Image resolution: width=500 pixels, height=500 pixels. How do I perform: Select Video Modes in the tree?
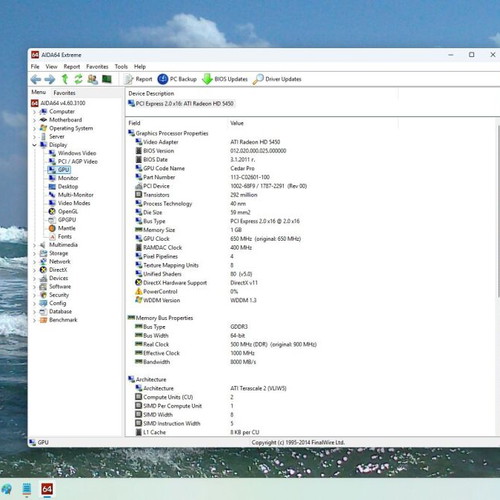click(x=69, y=203)
